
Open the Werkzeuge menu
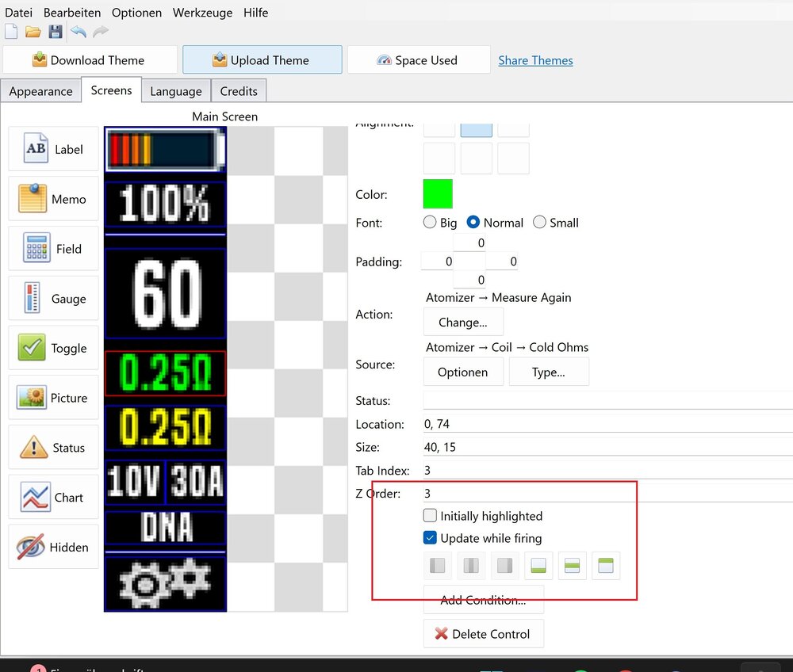point(202,13)
